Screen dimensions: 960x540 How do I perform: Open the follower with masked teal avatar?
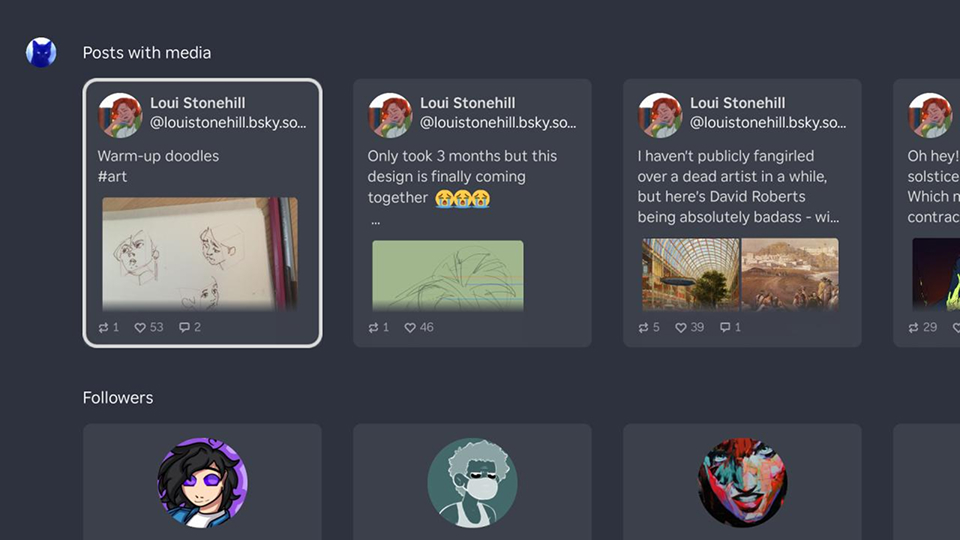click(472, 482)
